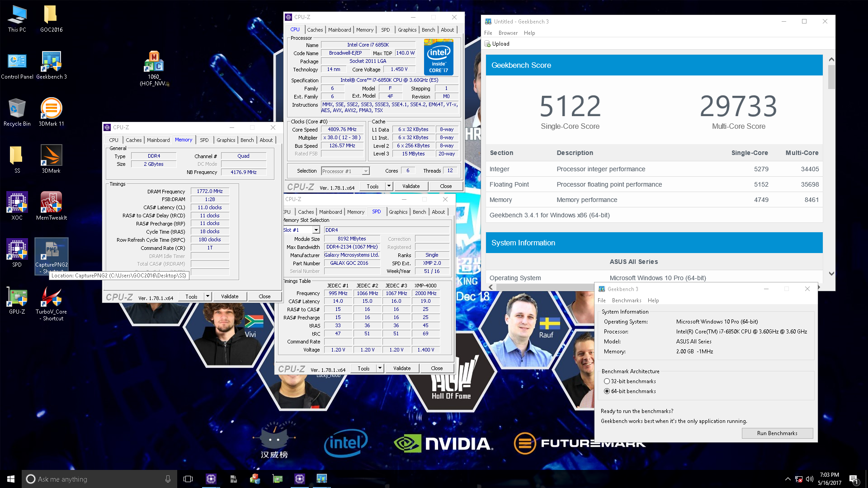Open the Action Center notification icon
Viewport: 868px width, 488px height.
pos(853,479)
